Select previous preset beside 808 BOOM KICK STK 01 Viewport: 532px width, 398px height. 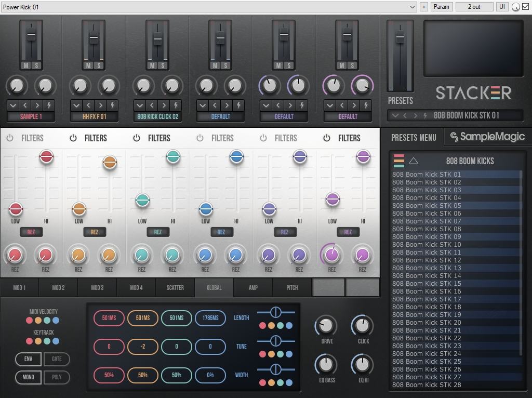coord(405,116)
